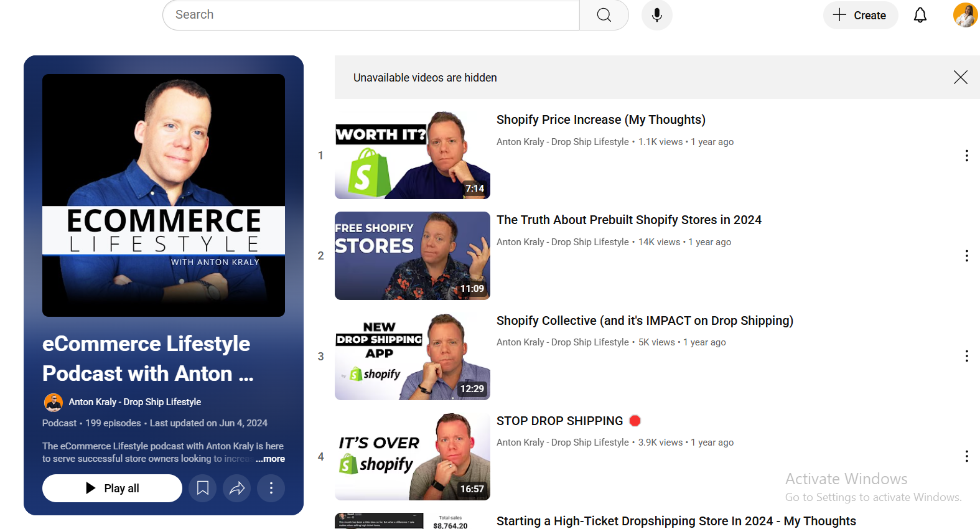
Task: Open title Shopify Price Increase (My Thoughts)
Action: tap(601, 119)
